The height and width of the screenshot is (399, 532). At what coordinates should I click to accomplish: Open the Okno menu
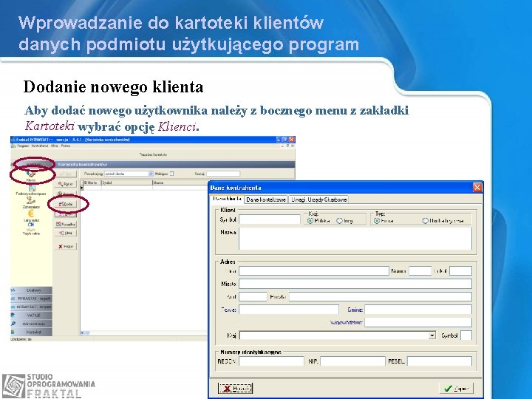click(55, 146)
